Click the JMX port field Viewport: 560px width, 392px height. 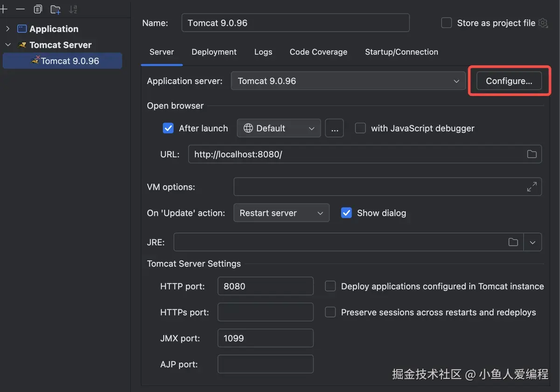266,338
